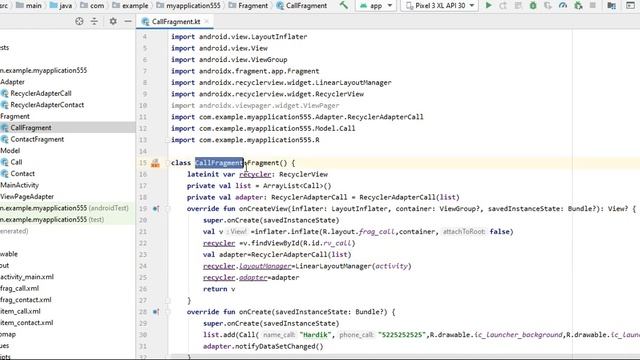The image size is (640, 360).
Task: Click the Collapse All icon in Project panel
Action: (x=94, y=21)
